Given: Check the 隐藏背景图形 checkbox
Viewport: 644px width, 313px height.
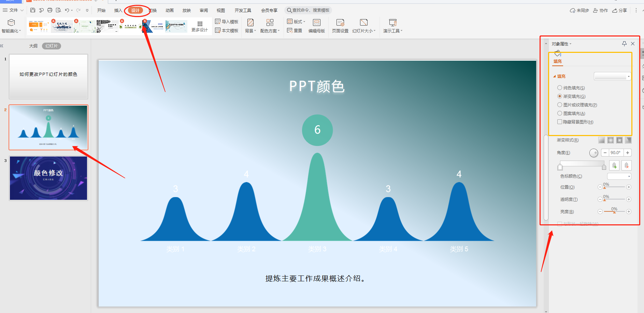Looking at the screenshot, I should point(560,122).
